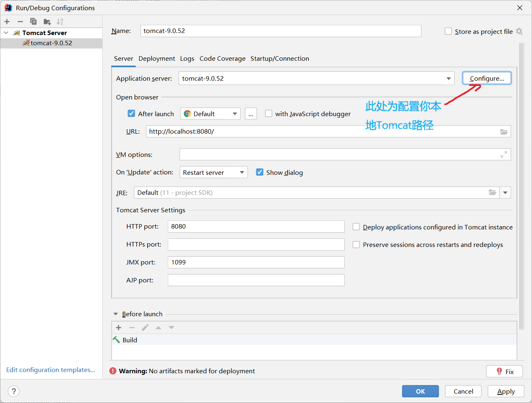Click the Fix button
Viewport: 532px width, 403px height.
pos(504,371)
